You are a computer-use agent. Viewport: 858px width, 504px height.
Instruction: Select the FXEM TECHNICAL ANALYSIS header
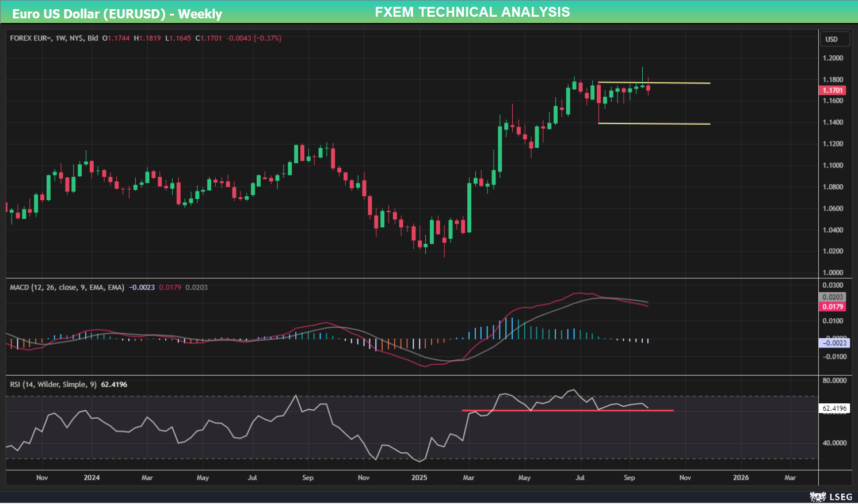tap(472, 12)
